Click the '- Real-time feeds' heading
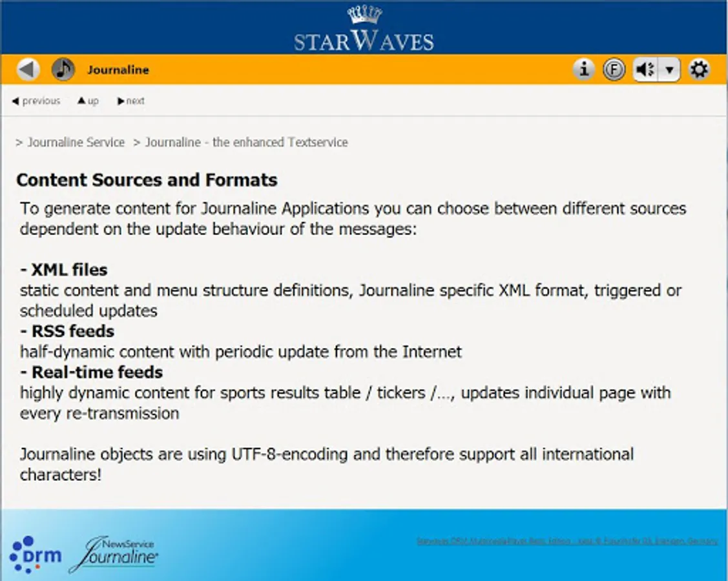 (x=91, y=372)
